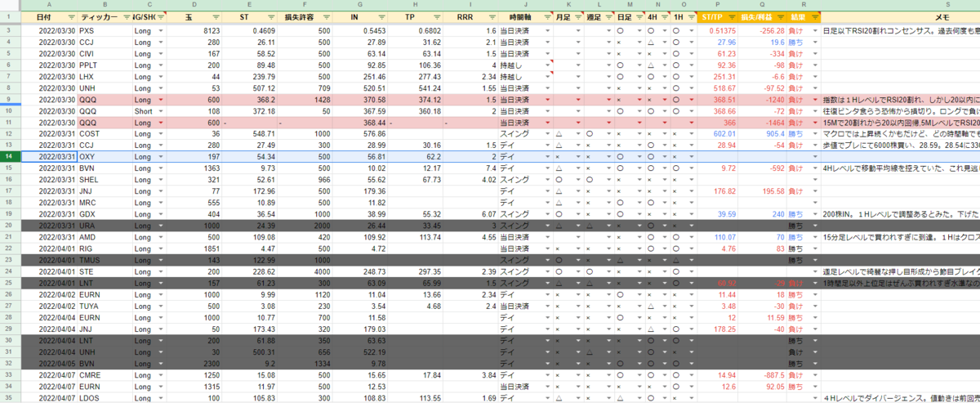The width and height of the screenshot is (980, 403).
Task: Open the 4H dropdown in the PPLT row
Action: click(x=664, y=65)
